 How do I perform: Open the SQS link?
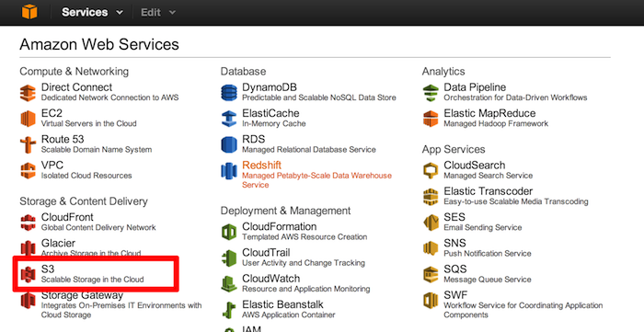(x=455, y=269)
